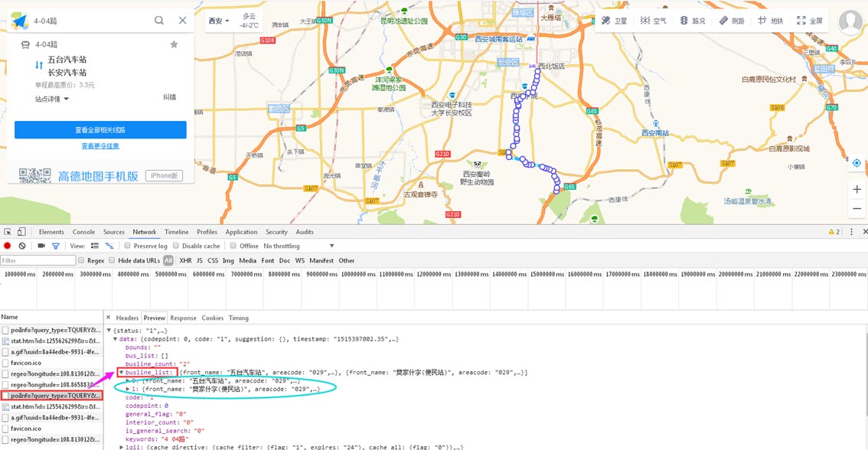Click the search magnifier icon
Screen dimensions: 868x450
pyautogui.click(x=159, y=21)
